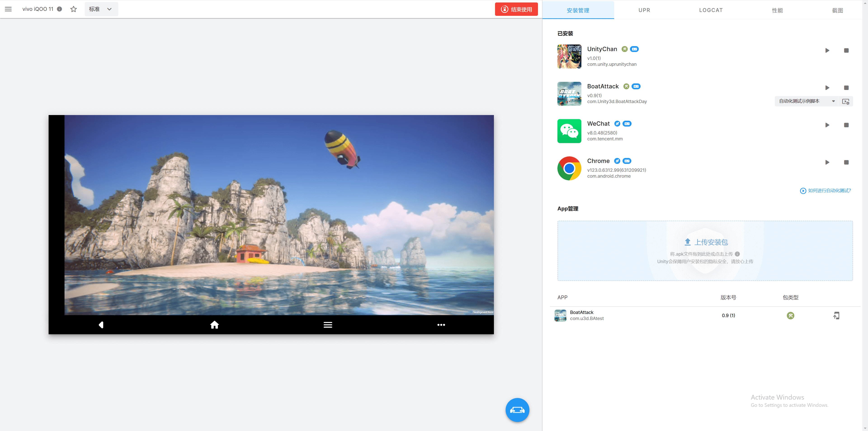Expand the 标准 quality dropdown
The width and height of the screenshot is (868, 431).
[101, 9]
